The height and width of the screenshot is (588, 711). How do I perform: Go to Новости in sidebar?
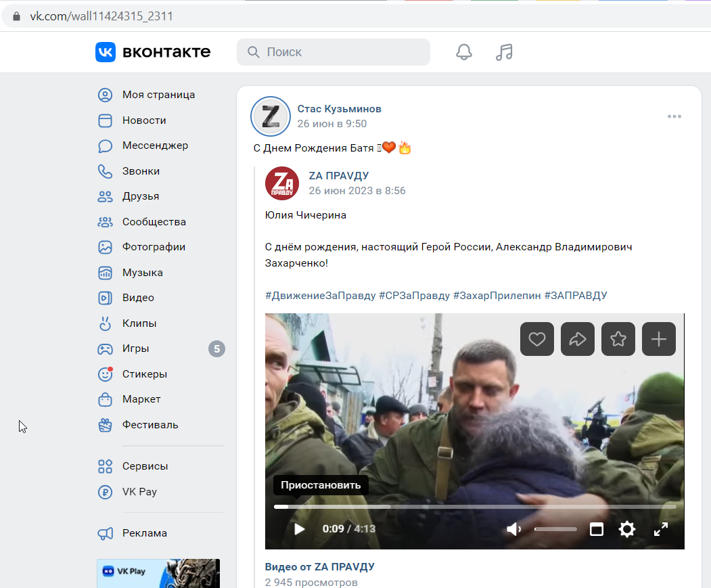[144, 120]
